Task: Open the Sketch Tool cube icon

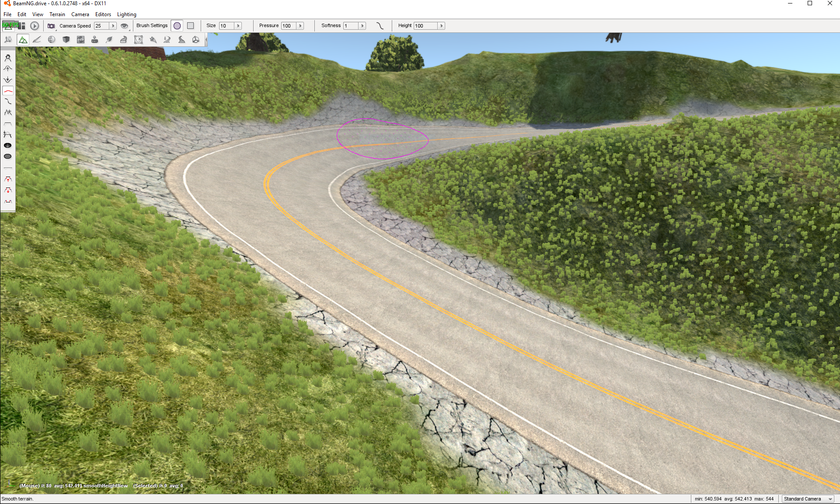Action: tap(66, 40)
